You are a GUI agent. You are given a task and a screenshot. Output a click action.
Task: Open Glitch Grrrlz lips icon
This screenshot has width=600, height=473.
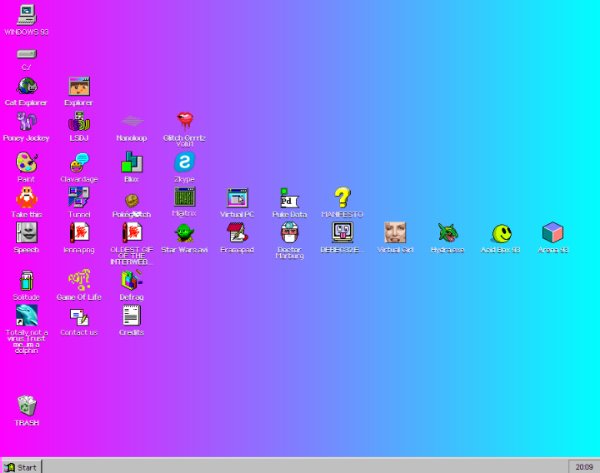click(185, 121)
